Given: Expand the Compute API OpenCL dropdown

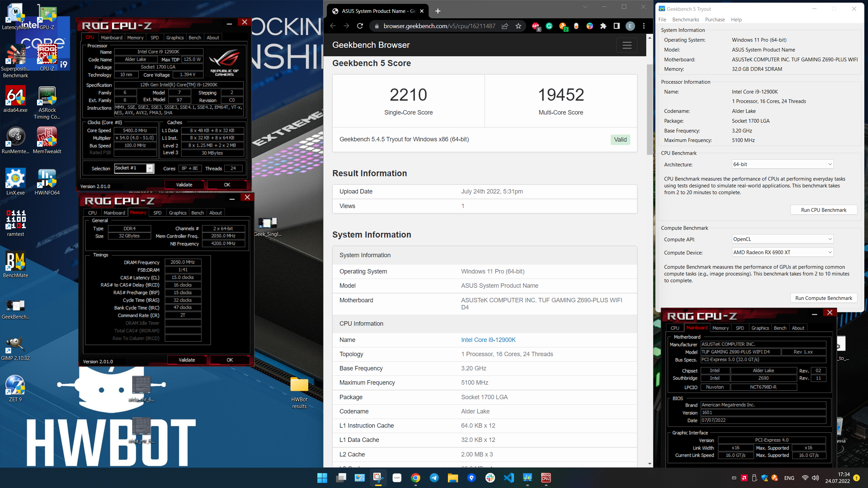Looking at the screenshot, I should pos(783,239).
